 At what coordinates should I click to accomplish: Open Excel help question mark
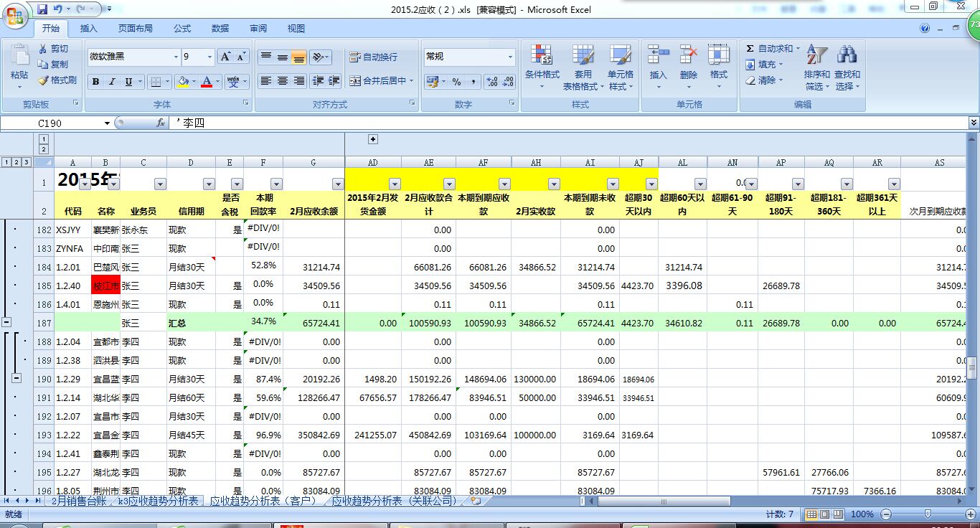click(x=925, y=29)
